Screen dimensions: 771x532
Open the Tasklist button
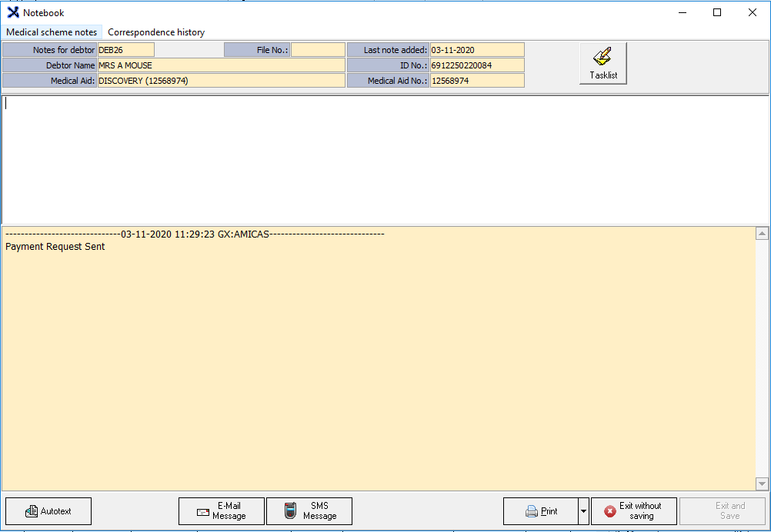click(x=602, y=63)
